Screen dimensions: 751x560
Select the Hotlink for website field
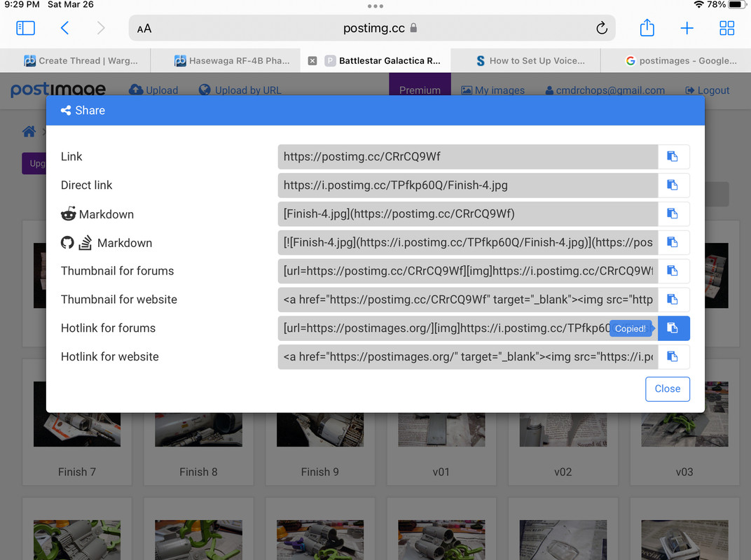tap(468, 356)
